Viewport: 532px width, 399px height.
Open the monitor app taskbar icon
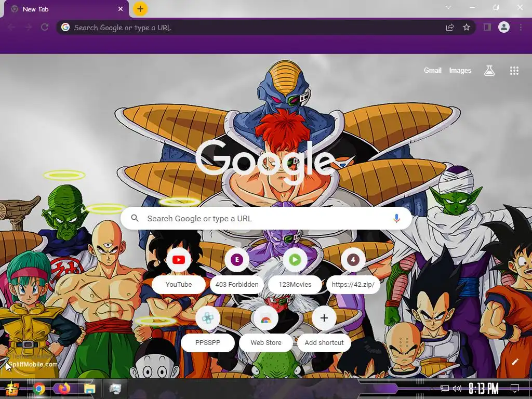tap(115, 389)
